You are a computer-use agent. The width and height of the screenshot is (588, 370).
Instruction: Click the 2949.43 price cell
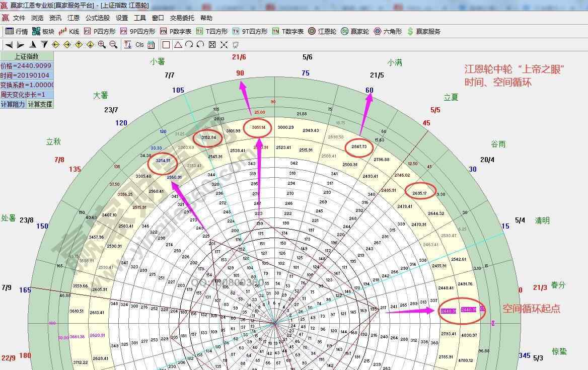click(x=311, y=130)
